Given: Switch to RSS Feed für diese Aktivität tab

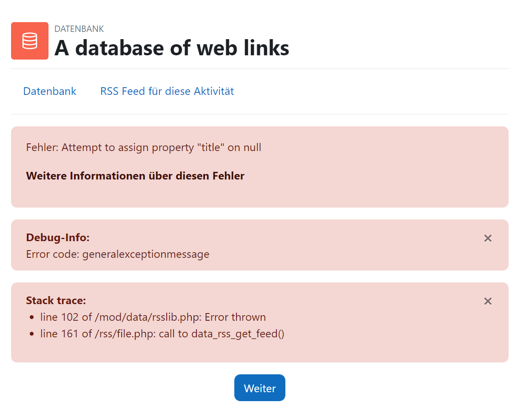Looking at the screenshot, I should [167, 91].
